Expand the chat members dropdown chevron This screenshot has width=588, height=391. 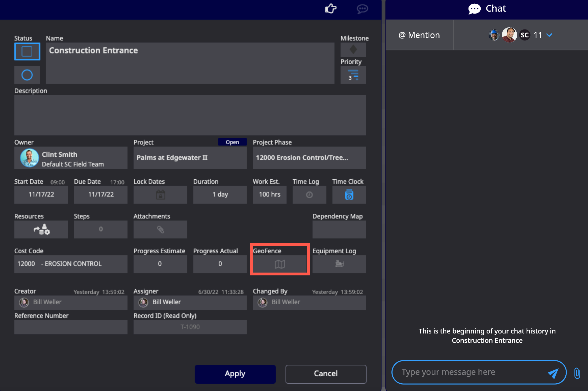(x=549, y=35)
